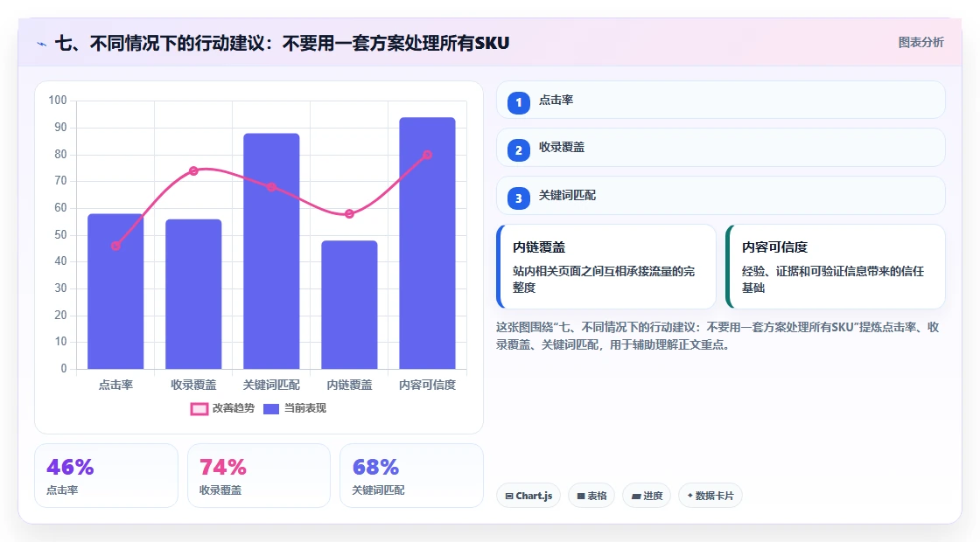Viewport: 980px width, 542px height.
Task: Click the 68% 关键词匹配 stat card
Action: [x=412, y=476]
